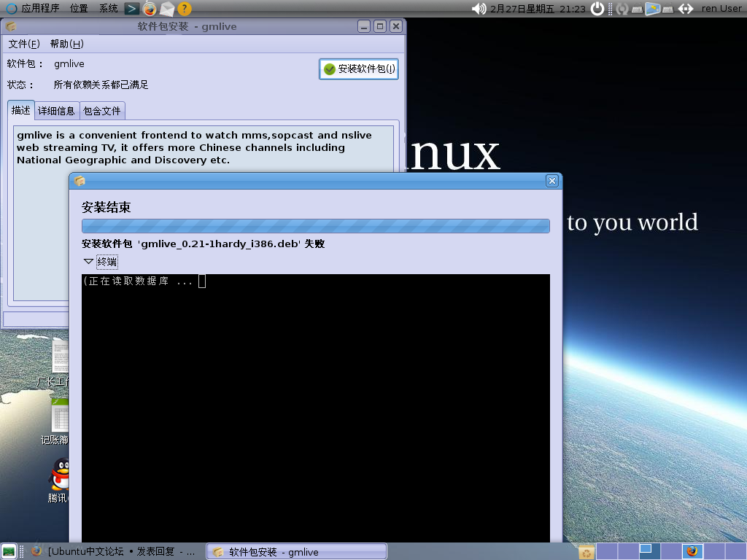This screenshot has width=747, height=560.
Task: Switch to the 描述 tab
Action: pyautogui.click(x=21, y=111)
